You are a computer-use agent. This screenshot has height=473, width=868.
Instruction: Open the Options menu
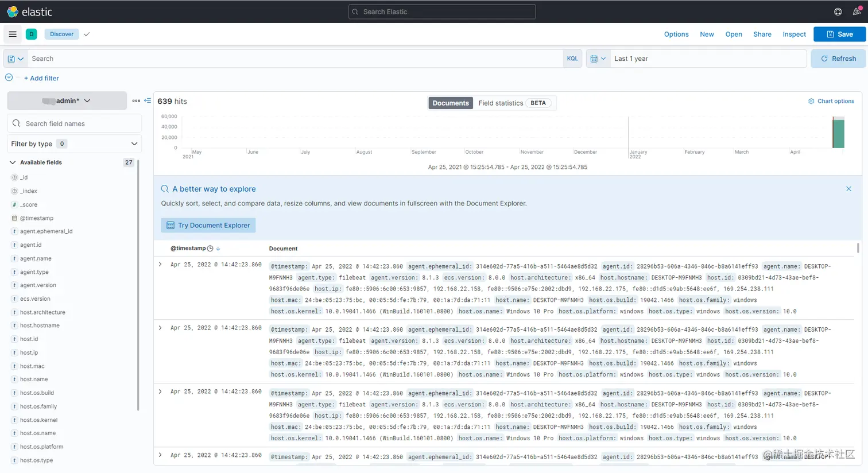(x=676, y=34)
